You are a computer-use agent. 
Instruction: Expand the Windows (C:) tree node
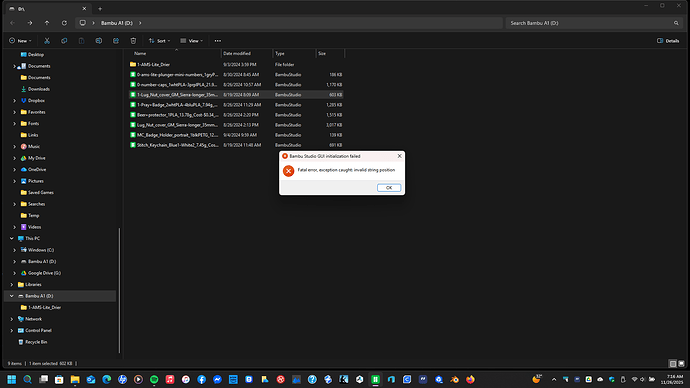(15, 250)
